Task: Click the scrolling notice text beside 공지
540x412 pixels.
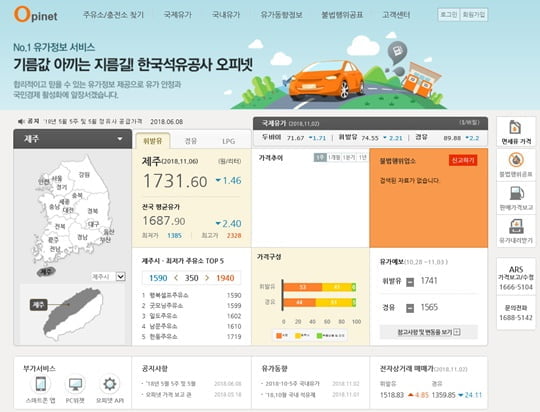Action: 93,121
